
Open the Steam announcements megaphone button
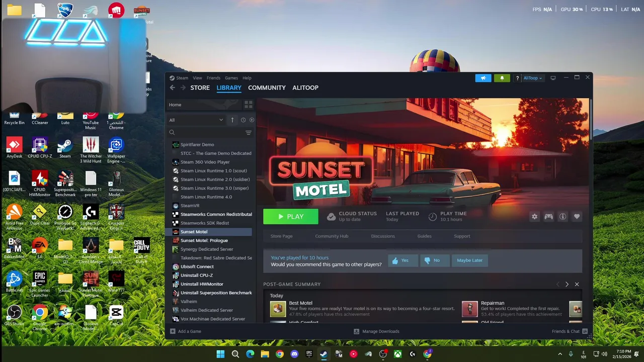point(483,78)
